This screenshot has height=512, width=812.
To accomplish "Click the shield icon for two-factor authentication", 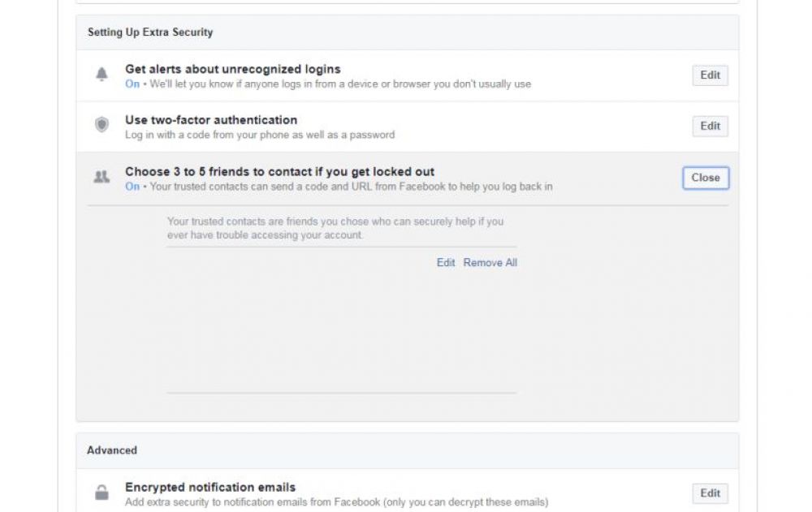I will pos(101,125).
